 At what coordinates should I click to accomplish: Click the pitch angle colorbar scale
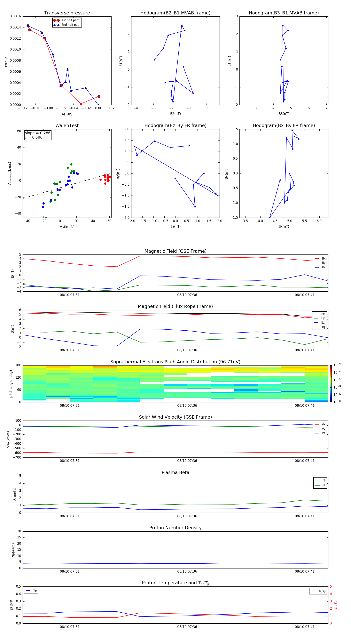coord(331,384)
